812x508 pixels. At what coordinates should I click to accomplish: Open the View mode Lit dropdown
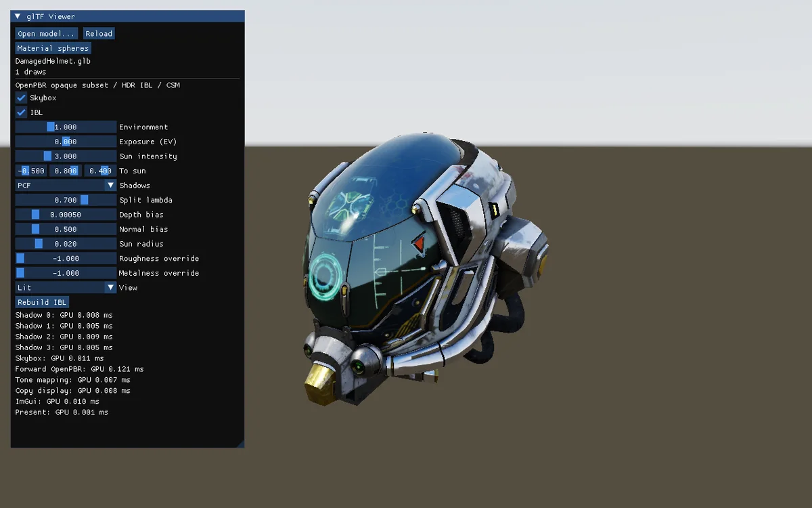pos(66,288)
